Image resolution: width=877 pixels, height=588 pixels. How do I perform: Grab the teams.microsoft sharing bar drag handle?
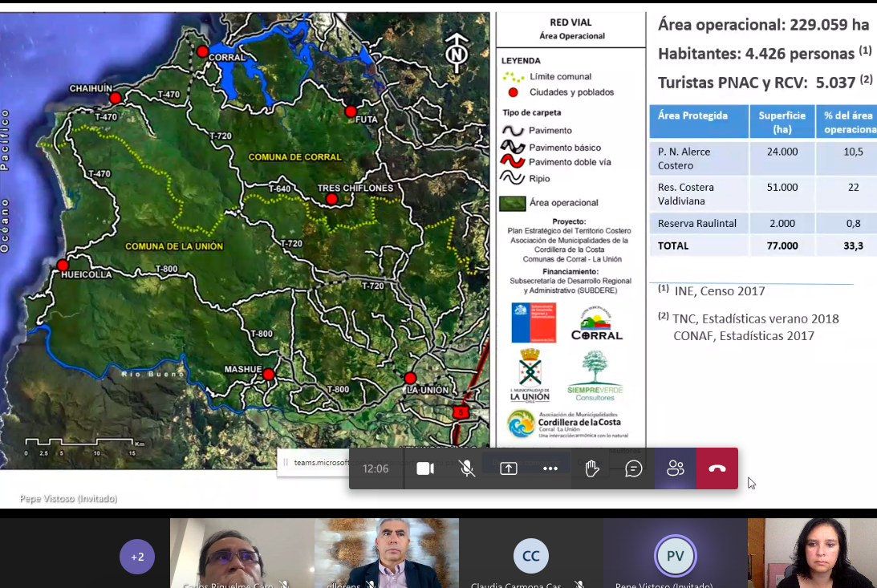click(286, 462)
